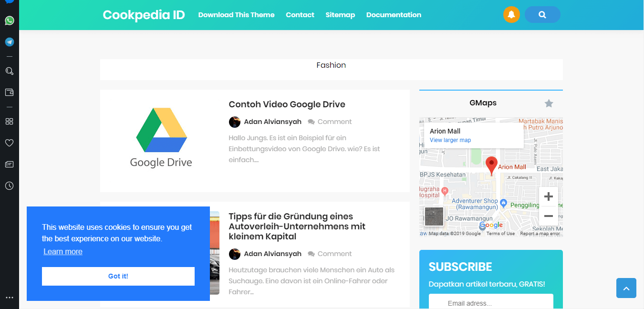
Task: Open the Contoh Video Google Drive article
Action: point(287,104)
